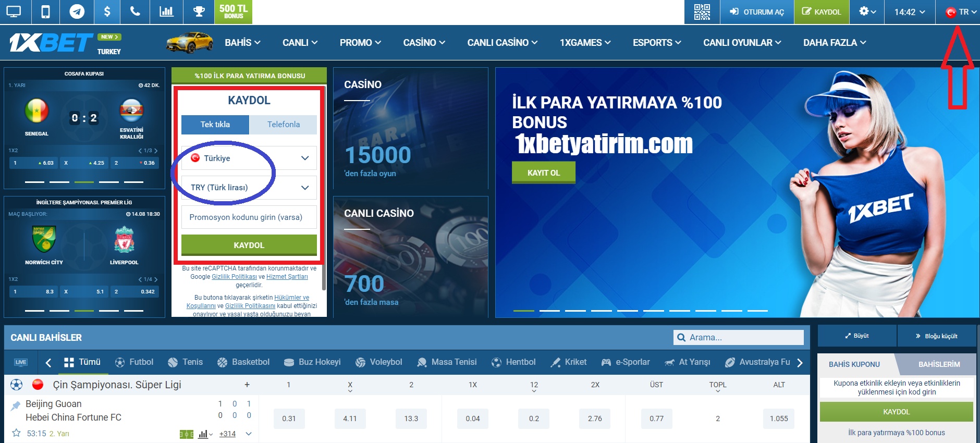980x443 pixels.
Task: Click OTURUM AÇ login button
Action: tap(757, 11)
